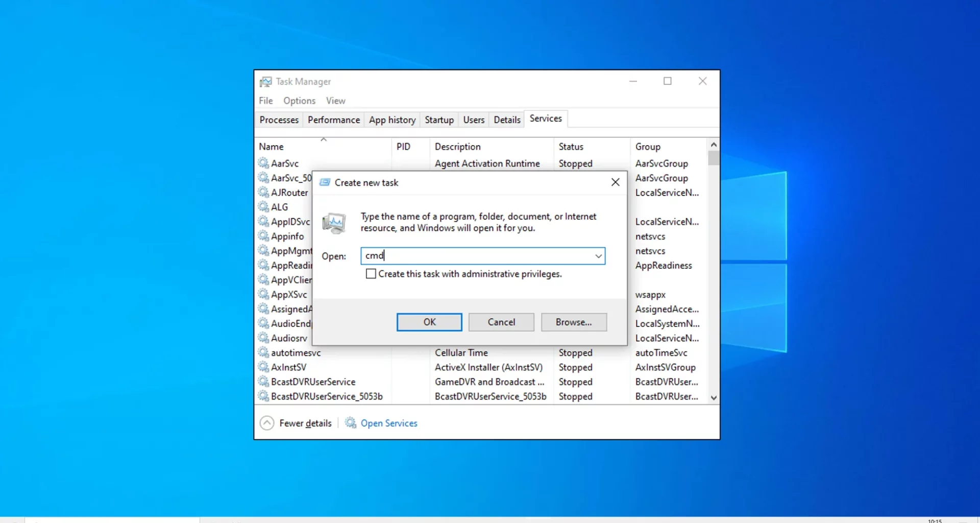
Task: Click the gear icon beside AppXSvc
Action: 263,294
